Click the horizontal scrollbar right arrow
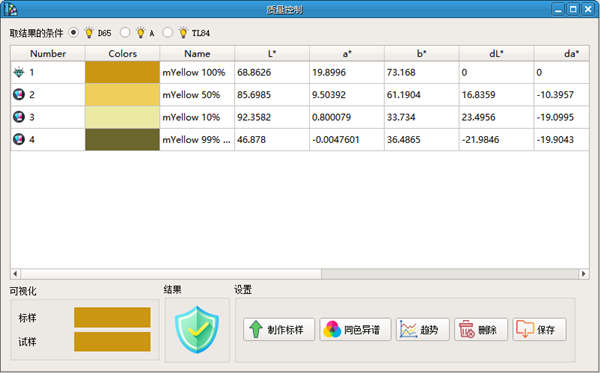600x373 pixels. point(584,274)
